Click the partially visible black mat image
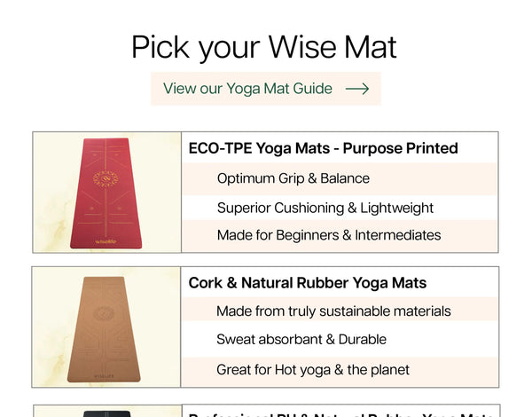 pos(106,412)
